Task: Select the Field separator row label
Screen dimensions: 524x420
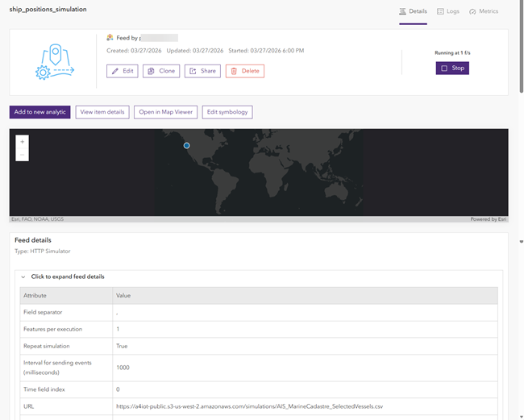Action: (43, 312)
